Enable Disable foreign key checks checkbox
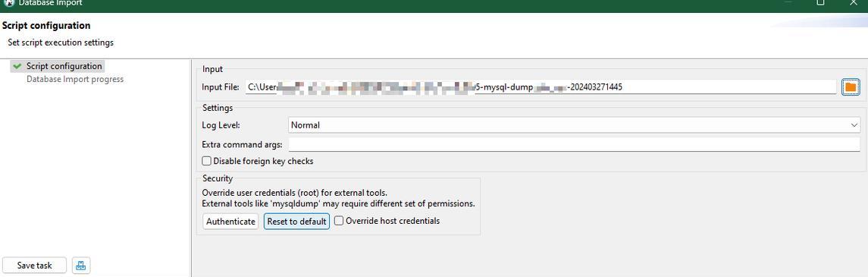The width and height of the screenshot is (868, 277). click(206, 161)
